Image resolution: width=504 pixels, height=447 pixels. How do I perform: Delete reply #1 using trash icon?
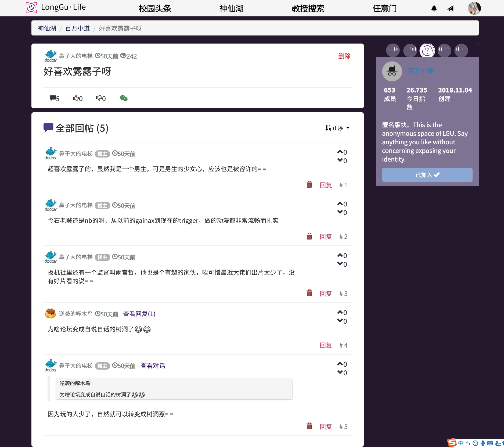tap(309, 185)
